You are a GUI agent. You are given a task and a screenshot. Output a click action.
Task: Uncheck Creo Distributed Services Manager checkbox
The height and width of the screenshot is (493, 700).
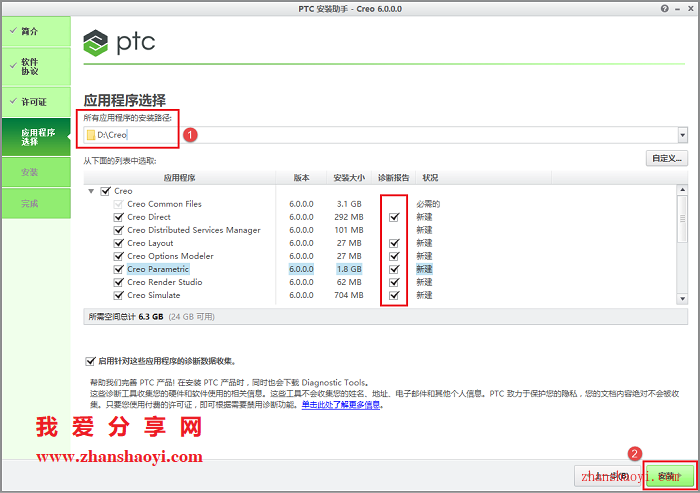[118, 230]
